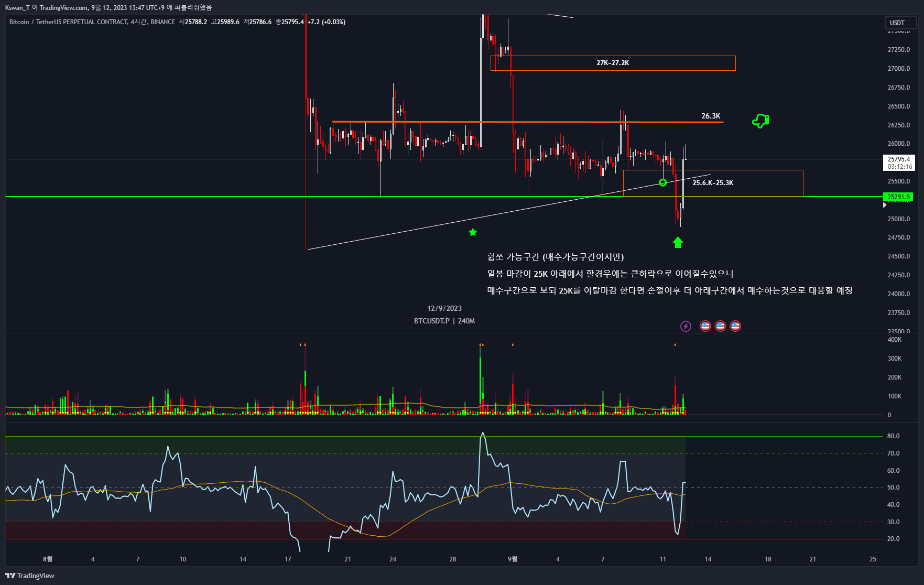
Task: Select the text line starting with 일봉 마감이 25K
Action: pos(610,274)
